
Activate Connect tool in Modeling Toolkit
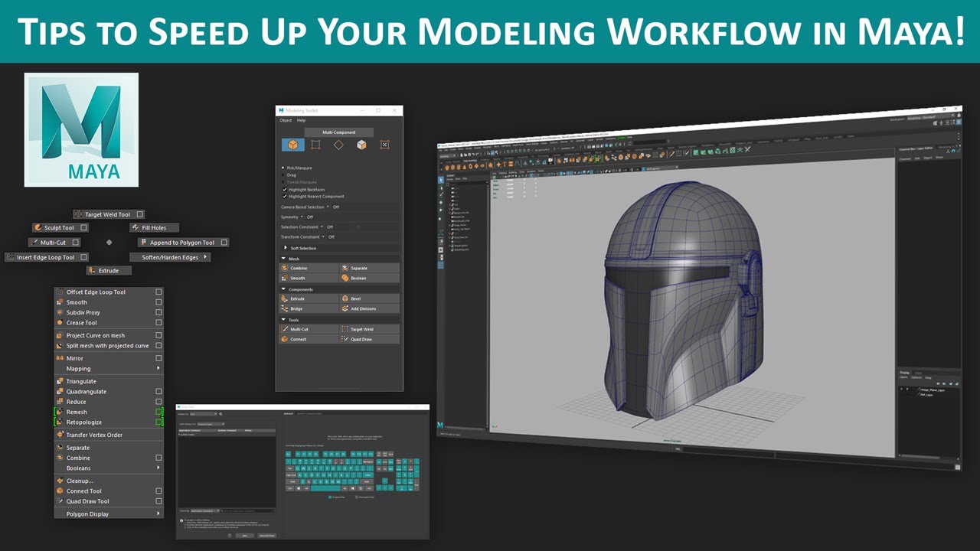click(309, 339)
